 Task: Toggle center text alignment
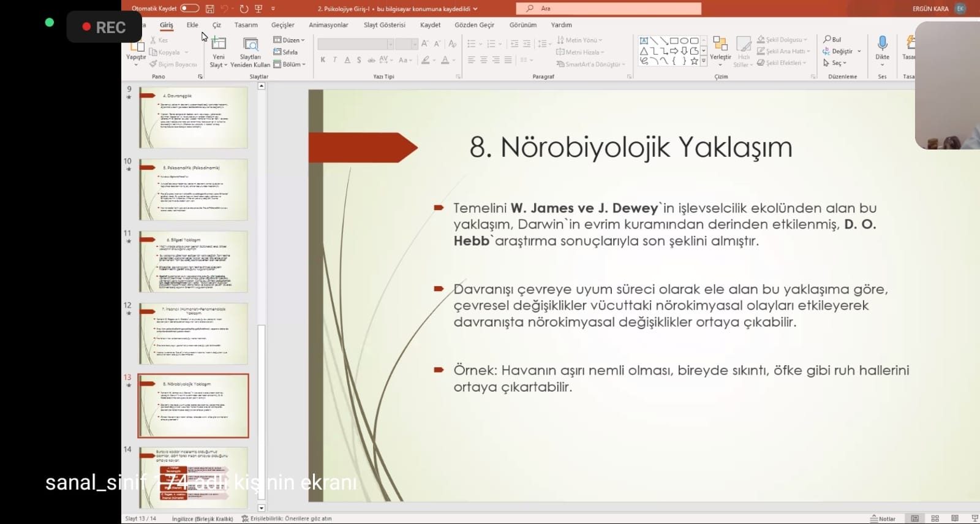click(483, 60)
